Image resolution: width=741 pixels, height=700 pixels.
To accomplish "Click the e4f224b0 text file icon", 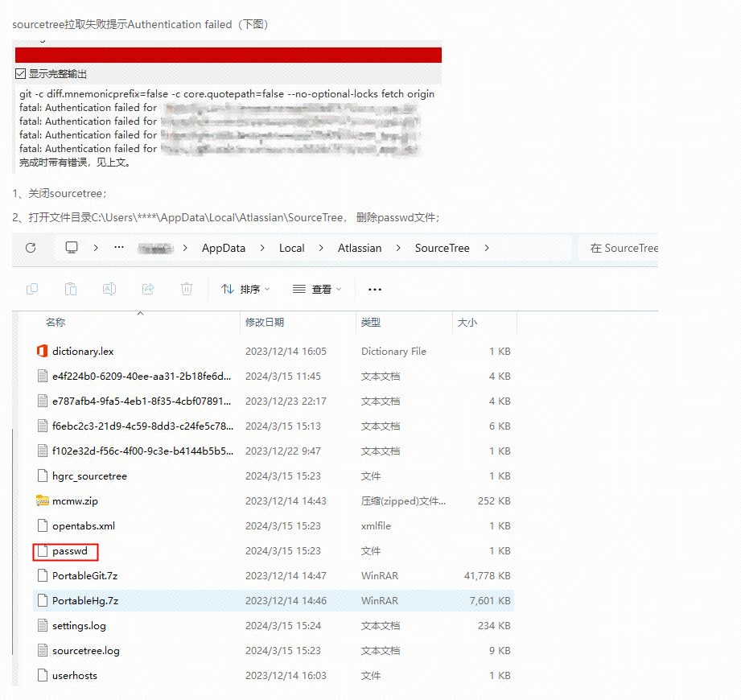I will [43, 377].
